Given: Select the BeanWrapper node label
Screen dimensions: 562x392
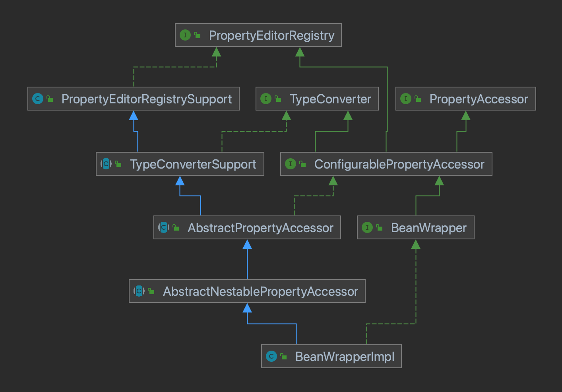Looking at the screenshot, I should [429, 228].
